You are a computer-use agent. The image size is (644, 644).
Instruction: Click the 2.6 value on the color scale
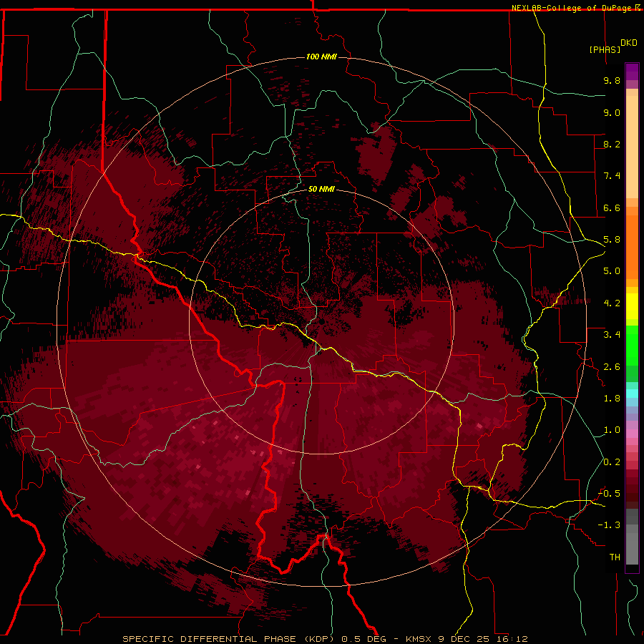tap(612, 367)
